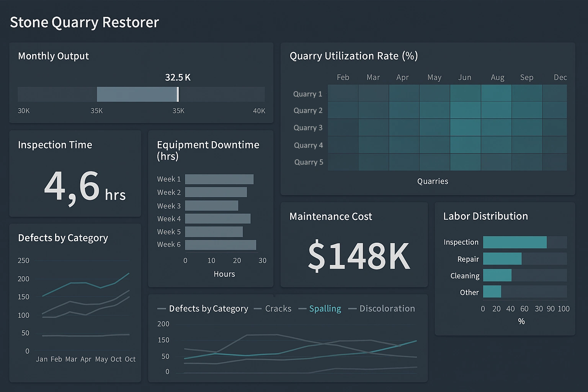This screenshot has width=588, height=392.
Task: Expand the Maintenance Cost card
Action: [x=330, y=216]
